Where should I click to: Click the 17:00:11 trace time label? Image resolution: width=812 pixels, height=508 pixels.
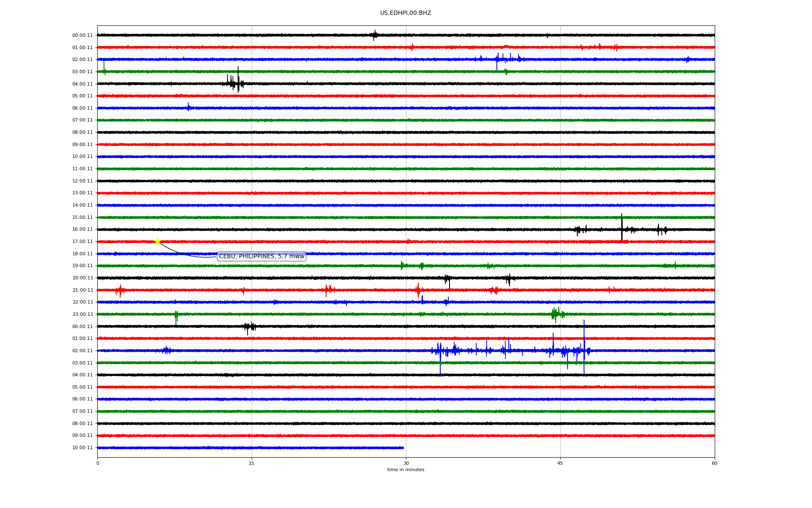pos(82,242)
